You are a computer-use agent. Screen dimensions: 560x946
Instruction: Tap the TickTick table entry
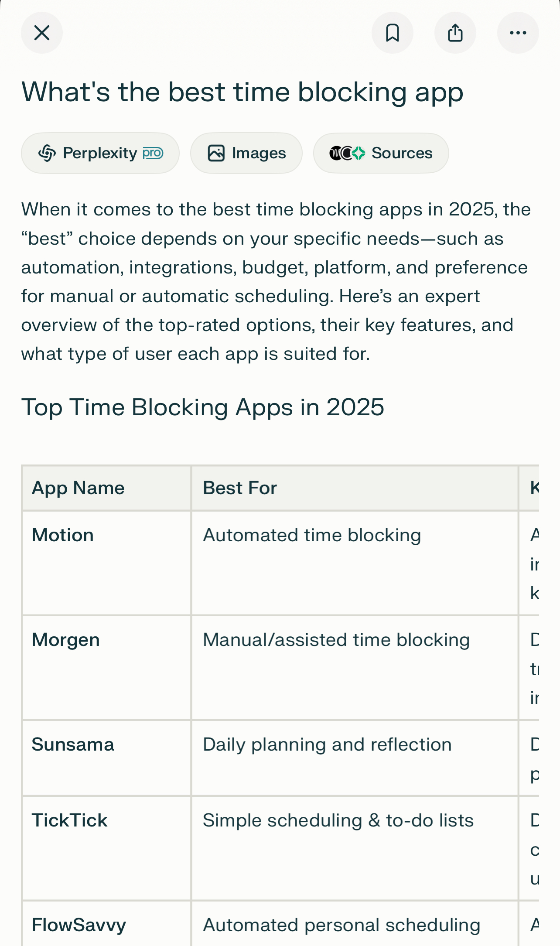click(x=69, y=820)
